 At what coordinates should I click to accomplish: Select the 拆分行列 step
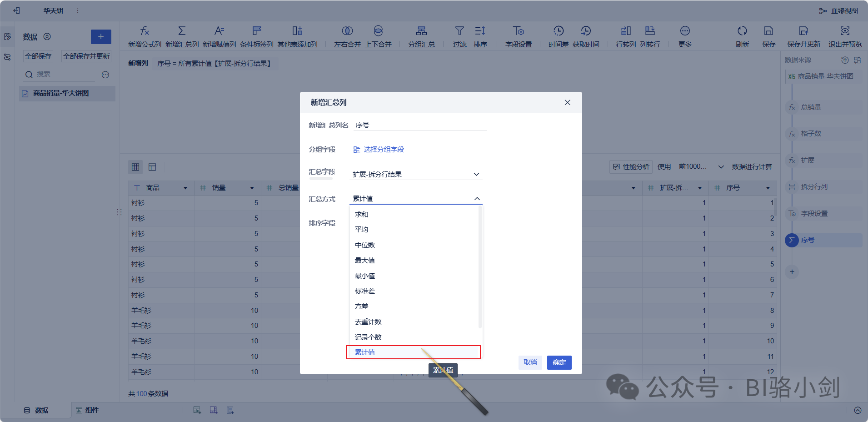(823, 187)
